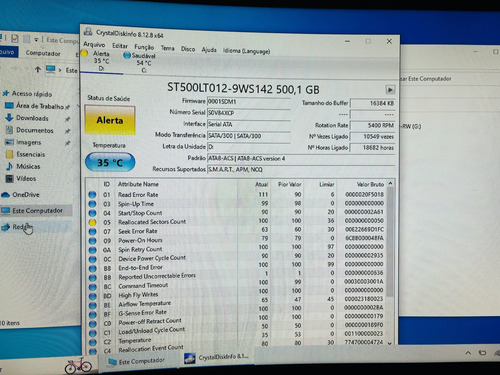Select OneDrive in the navigation pane
The height and width of the screenshot is (375, 500).
tap(25, 195)
